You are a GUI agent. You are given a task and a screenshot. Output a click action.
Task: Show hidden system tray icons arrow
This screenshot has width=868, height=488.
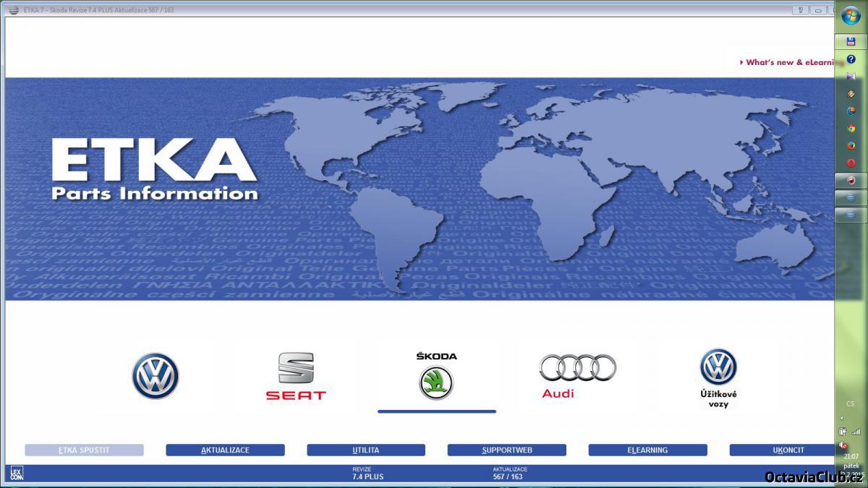point(841,418)
